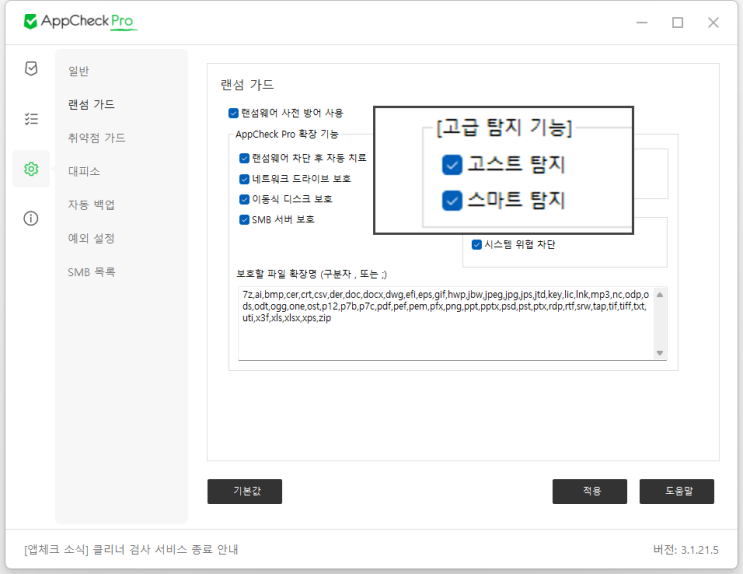Open the 일반 settings tab

pyautogui.click(x=79, y=71)
